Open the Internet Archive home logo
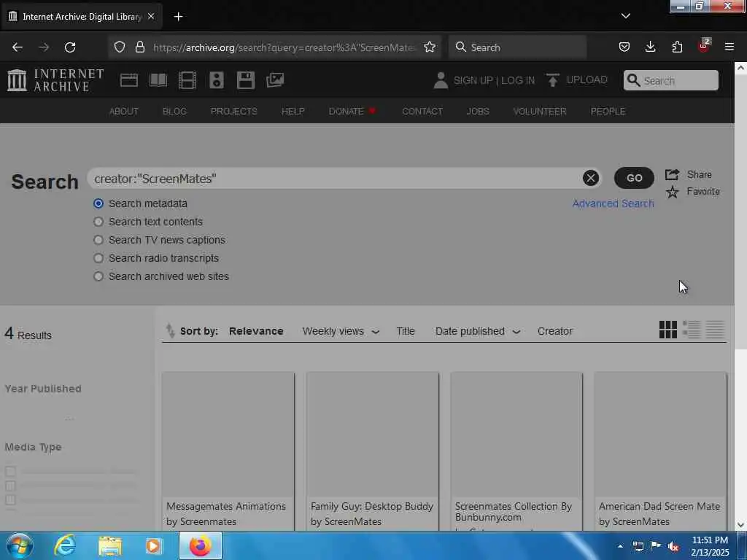Viewport: 747px width, 560px height. 55,80
